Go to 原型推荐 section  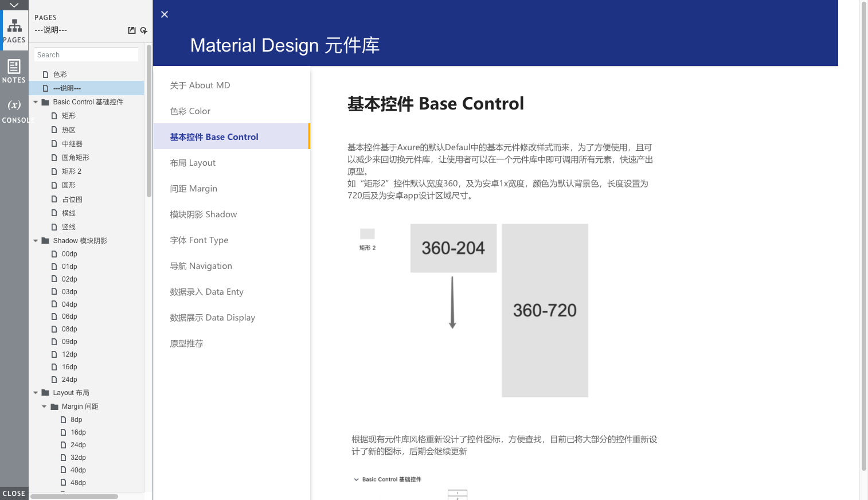click(x=232, y=343)
